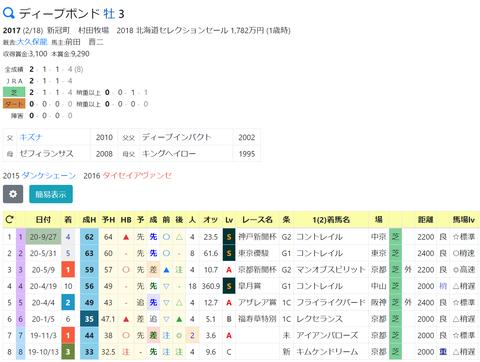Screen dimensions: 480x362
Task: Click the 芝 turf record label
Action: [14, 92]
